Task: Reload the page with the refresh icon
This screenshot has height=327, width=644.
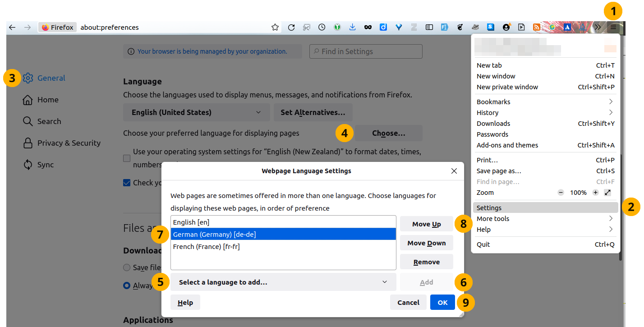Action: 291,28
